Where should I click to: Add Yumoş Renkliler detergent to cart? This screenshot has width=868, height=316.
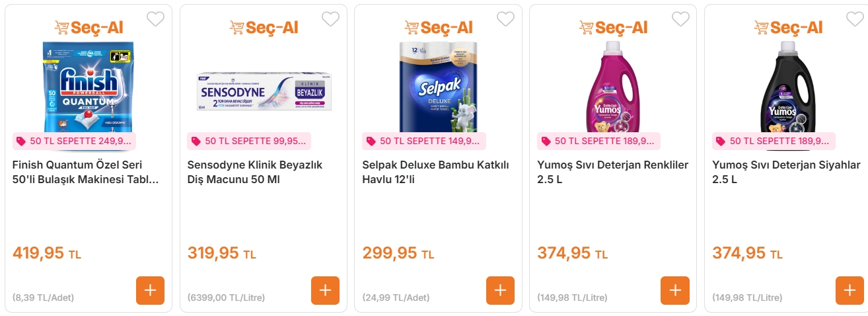[674, 290]
